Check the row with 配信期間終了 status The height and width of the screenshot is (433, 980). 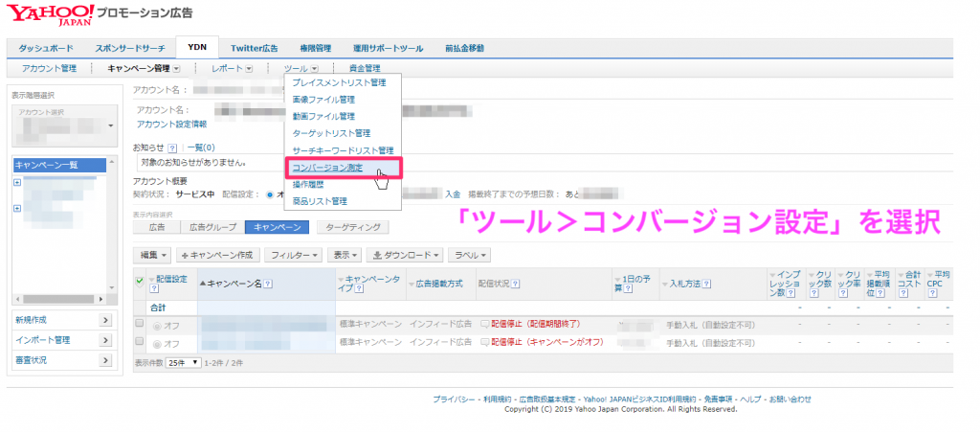[140, 324]
